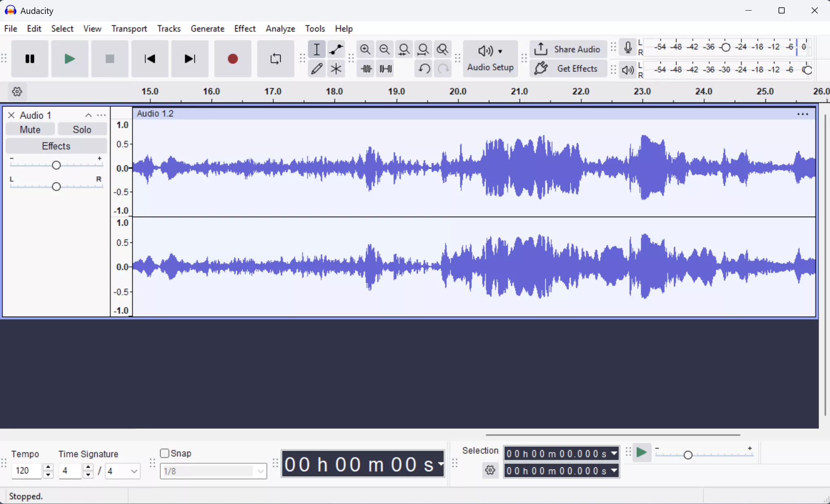Viewport: 830px width, 504px height.
Task: Click the Zoom Toggle icon
Action: pos(442,49)
